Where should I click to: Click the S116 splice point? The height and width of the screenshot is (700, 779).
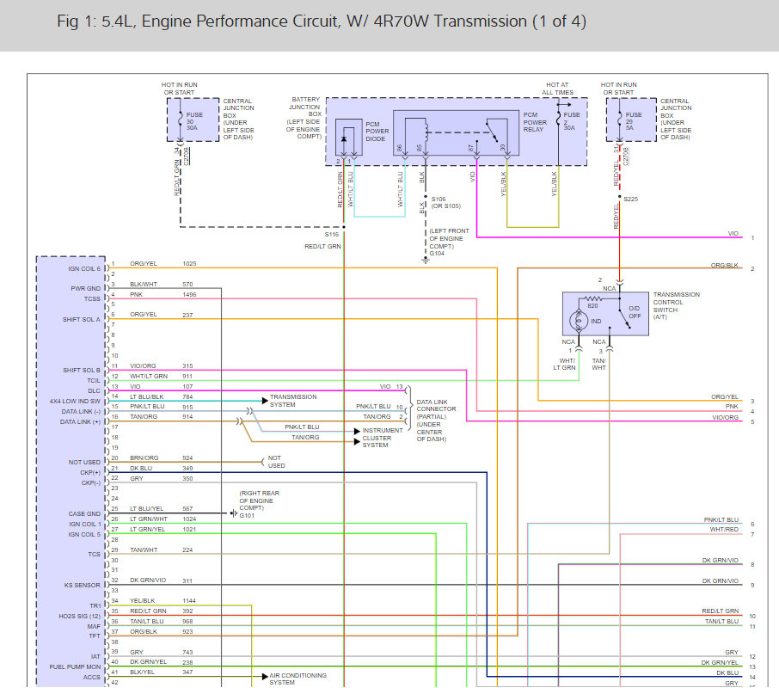click(344, 227)
